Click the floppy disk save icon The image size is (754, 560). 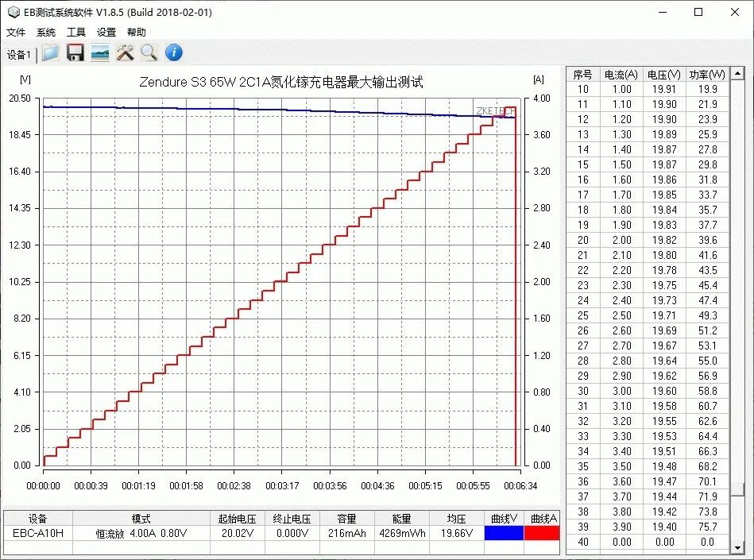(x=75, y=53)
